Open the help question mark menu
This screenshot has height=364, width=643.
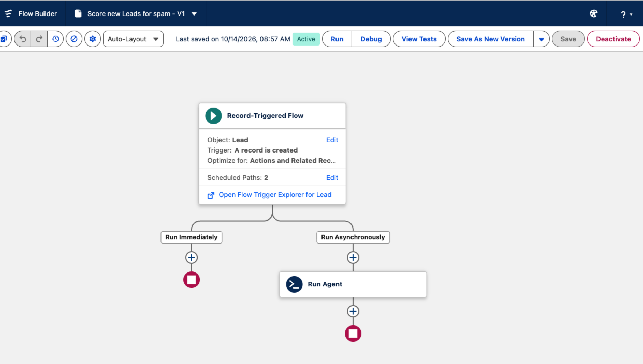tap(626, 14)
